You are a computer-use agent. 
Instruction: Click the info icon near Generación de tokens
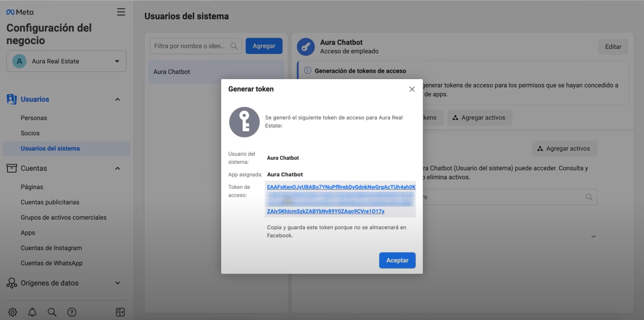coord(308,71)
